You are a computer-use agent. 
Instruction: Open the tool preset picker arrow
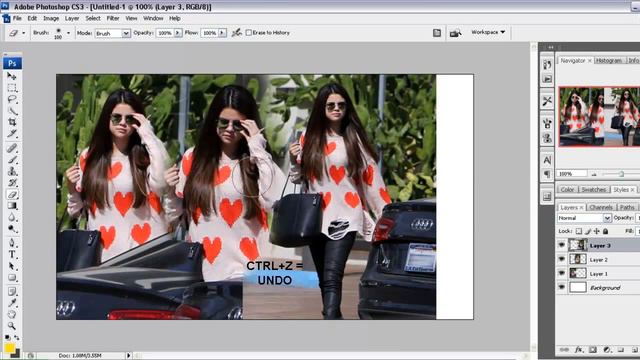(x=24, y=33)
